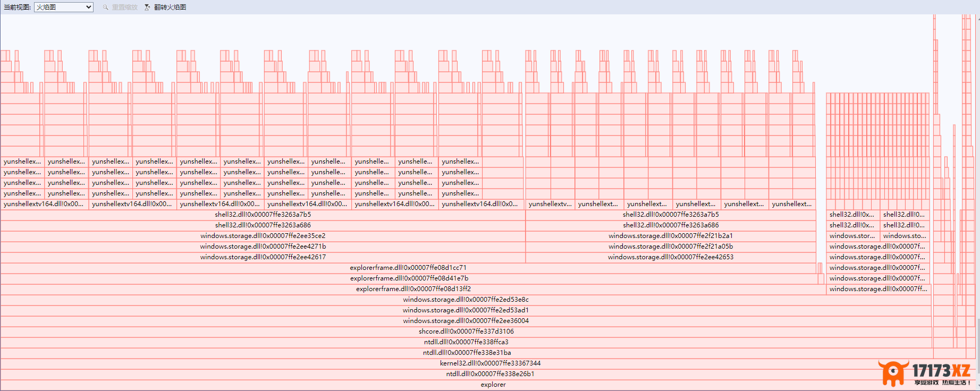Select the explorerframe.dll!0x00007ffe08d1cc71 frame
The image size is (980, 391).
pyautogui.click(x=408, y=268)
